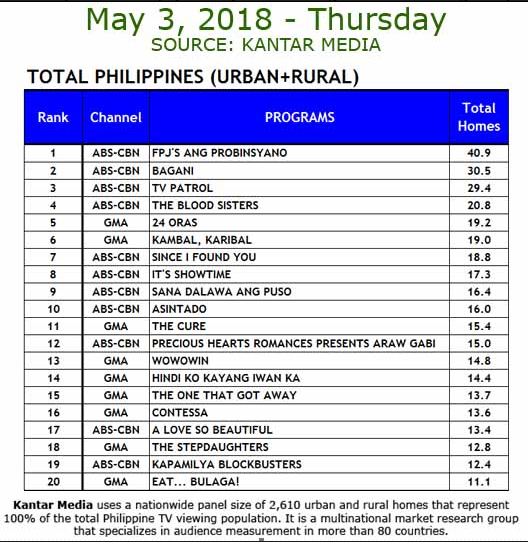Click the SINCE I FOUND YOU cell
This screenshot has width=528, height=542.
[299, 257]
